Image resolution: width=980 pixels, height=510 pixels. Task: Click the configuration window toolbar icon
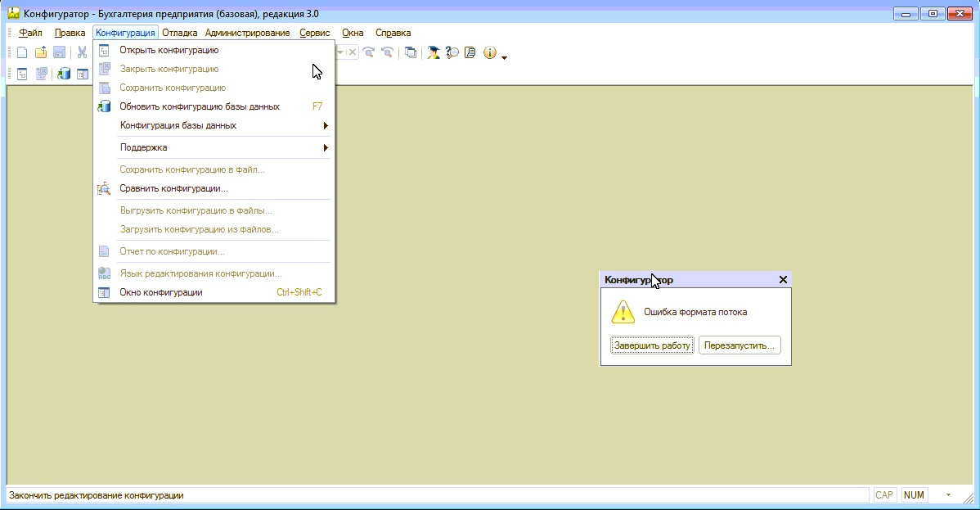(x=83, y=74)
